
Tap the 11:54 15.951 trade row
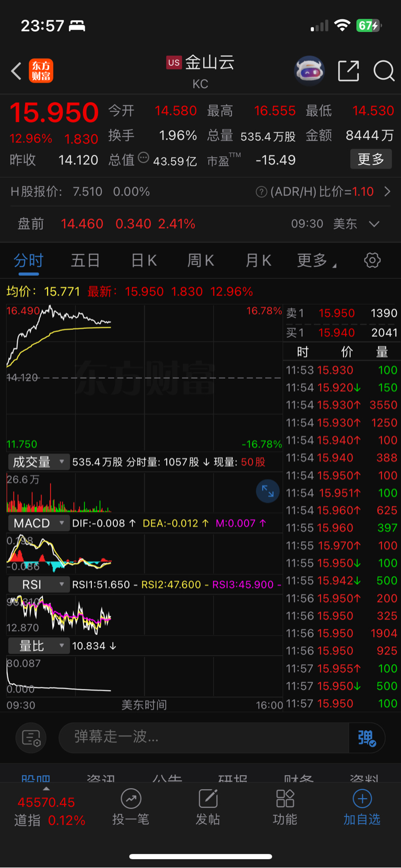pos(341,493)
